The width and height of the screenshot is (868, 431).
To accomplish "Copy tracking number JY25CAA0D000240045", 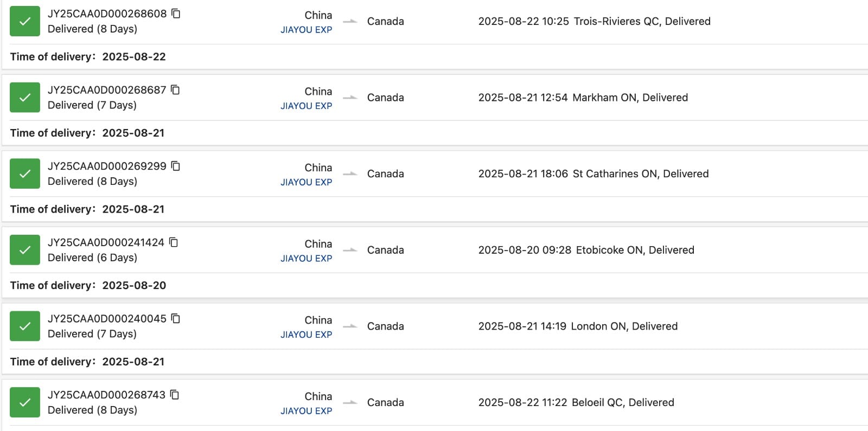I will 176,319.
